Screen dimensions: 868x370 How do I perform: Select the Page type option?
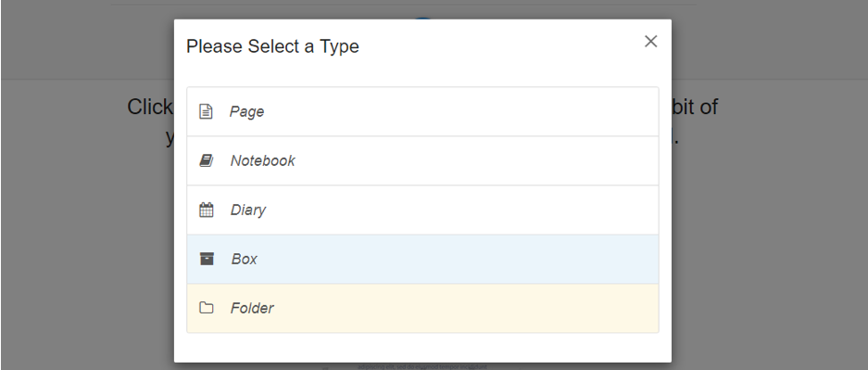click(423, 111)
